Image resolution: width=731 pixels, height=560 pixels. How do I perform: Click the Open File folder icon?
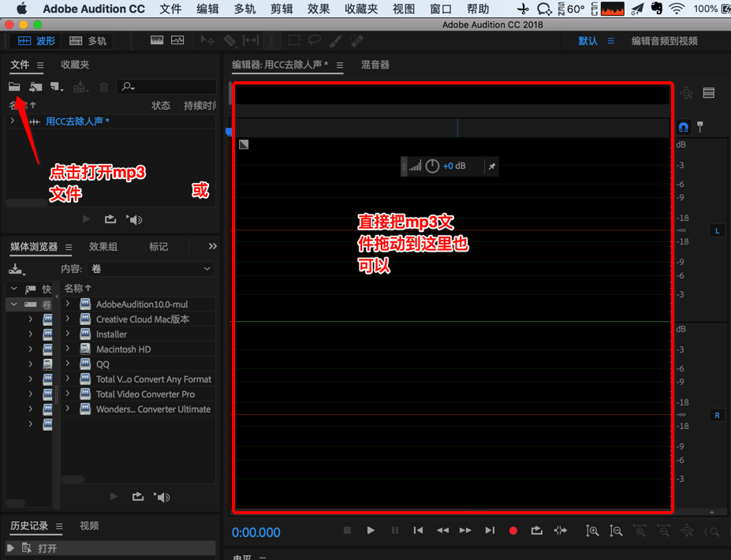(14, 86)
